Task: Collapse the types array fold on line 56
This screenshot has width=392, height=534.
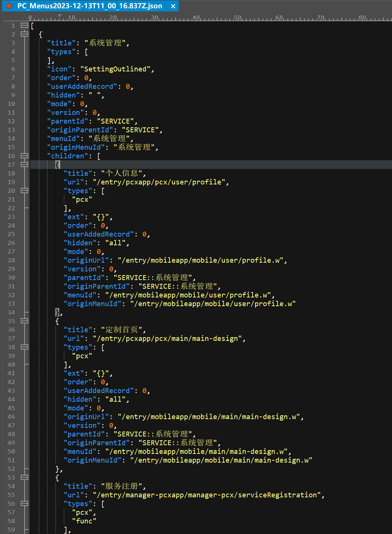Action: [x=25, y=503]
